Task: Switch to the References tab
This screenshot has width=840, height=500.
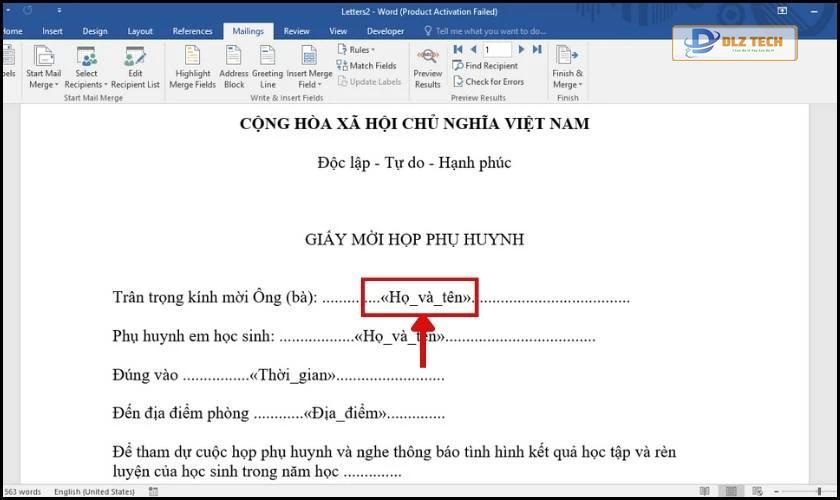Action: (192, 31)
